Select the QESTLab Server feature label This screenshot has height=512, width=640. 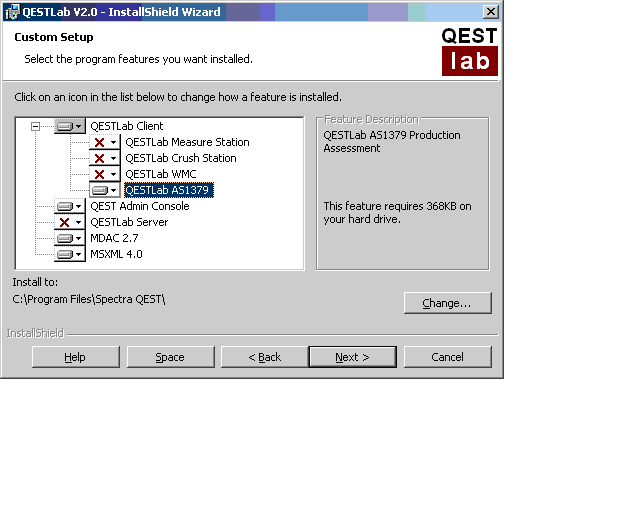coord(129,222)
